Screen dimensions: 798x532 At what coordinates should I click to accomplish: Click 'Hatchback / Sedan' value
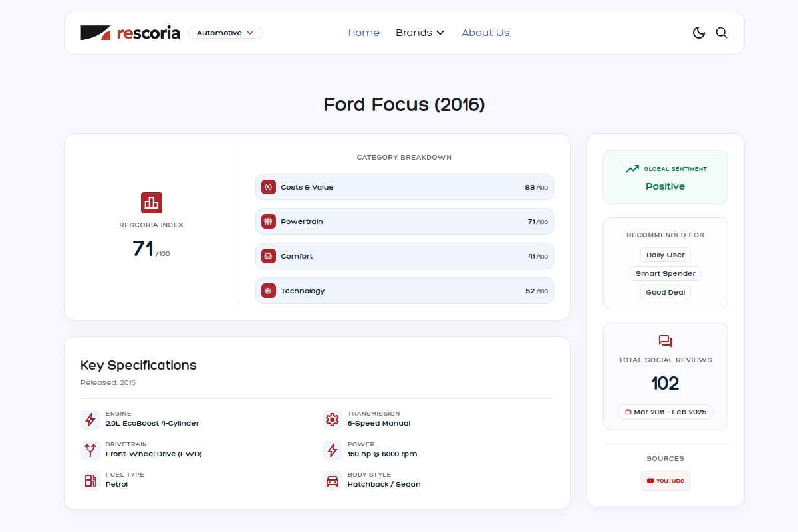pos(384,485)
